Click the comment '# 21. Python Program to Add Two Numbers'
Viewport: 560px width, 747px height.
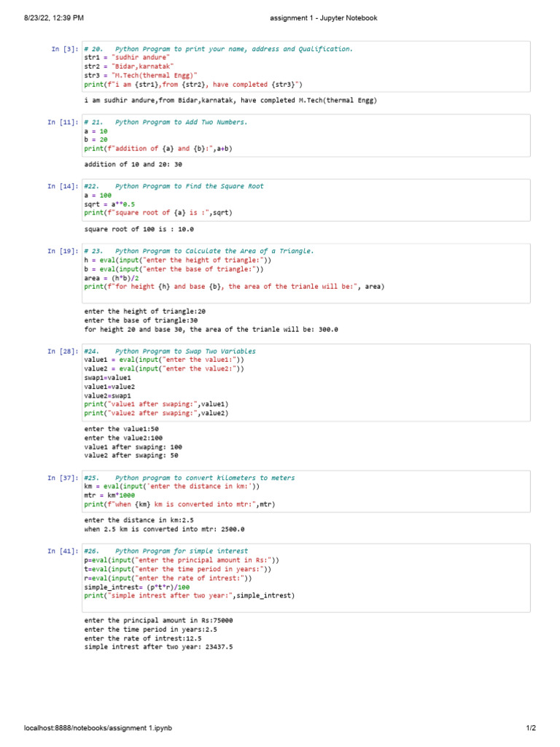coord(166,123)
